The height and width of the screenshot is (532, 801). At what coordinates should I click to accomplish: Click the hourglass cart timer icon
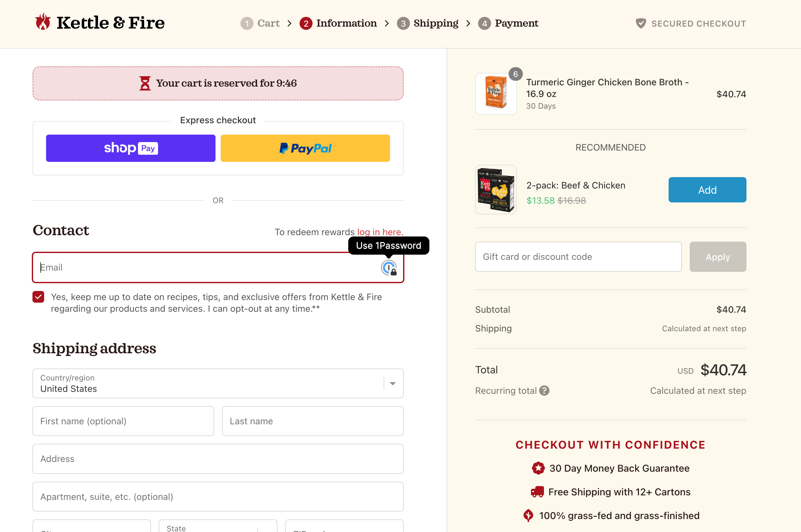pyautogui.click(x=145, y=83)
